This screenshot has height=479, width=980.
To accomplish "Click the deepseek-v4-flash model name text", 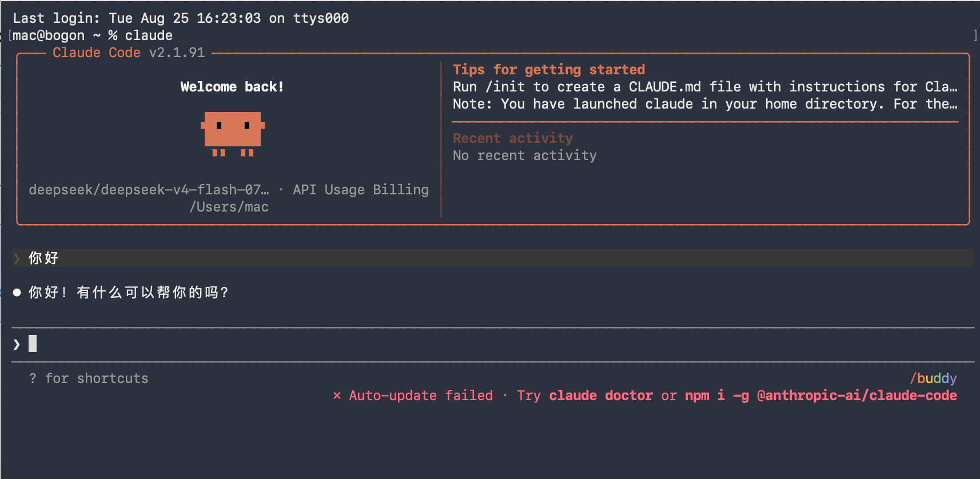I will pos(149,190).
